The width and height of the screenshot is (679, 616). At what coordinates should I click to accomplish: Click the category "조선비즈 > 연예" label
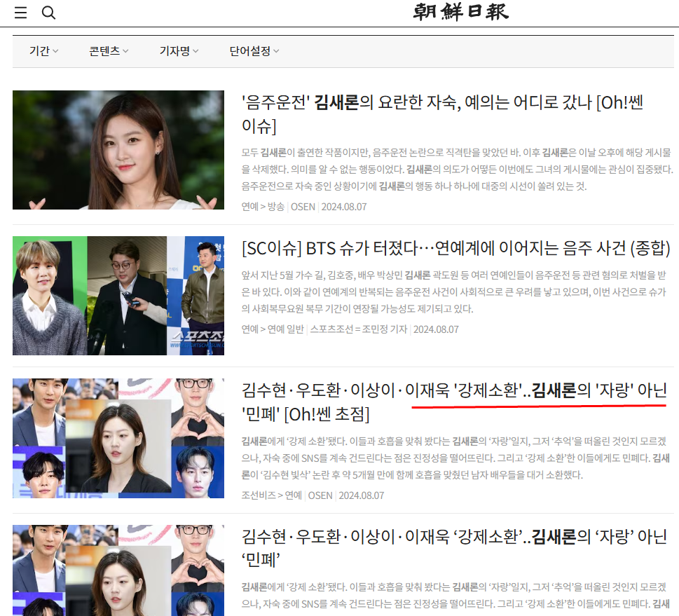tap(271, 495)
